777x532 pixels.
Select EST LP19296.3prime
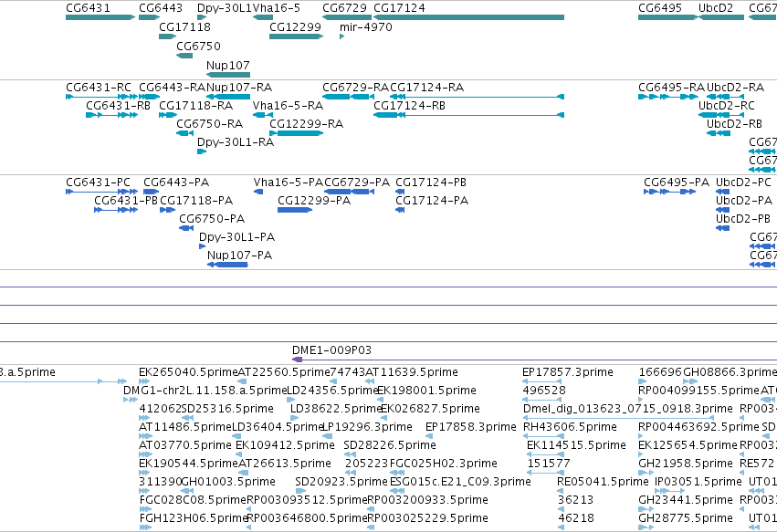pyautogui.click(x=328, y=436)
